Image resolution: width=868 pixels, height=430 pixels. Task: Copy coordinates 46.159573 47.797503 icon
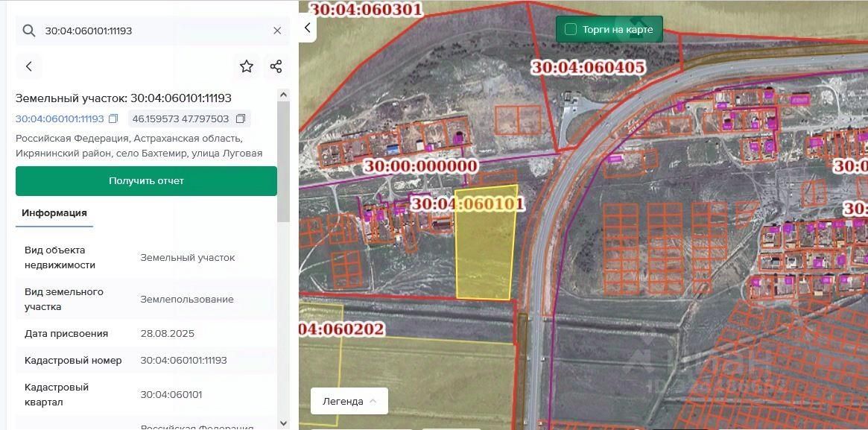[240, 119]
